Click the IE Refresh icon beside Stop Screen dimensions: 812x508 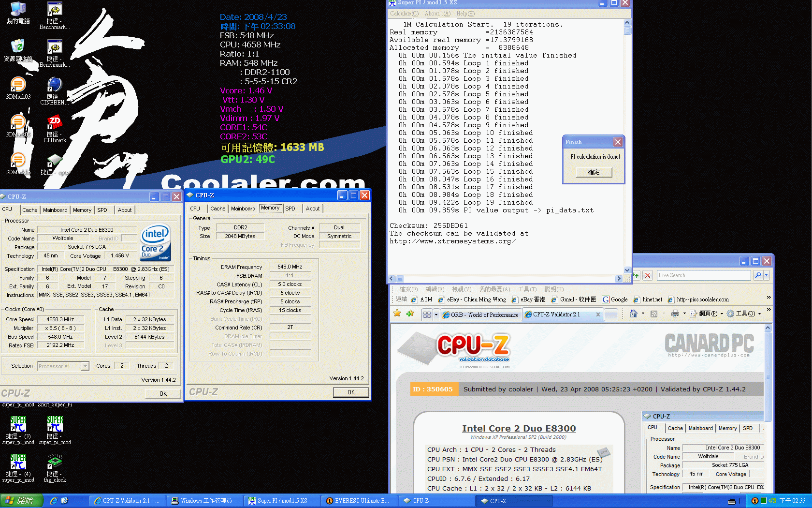[637, 275]
